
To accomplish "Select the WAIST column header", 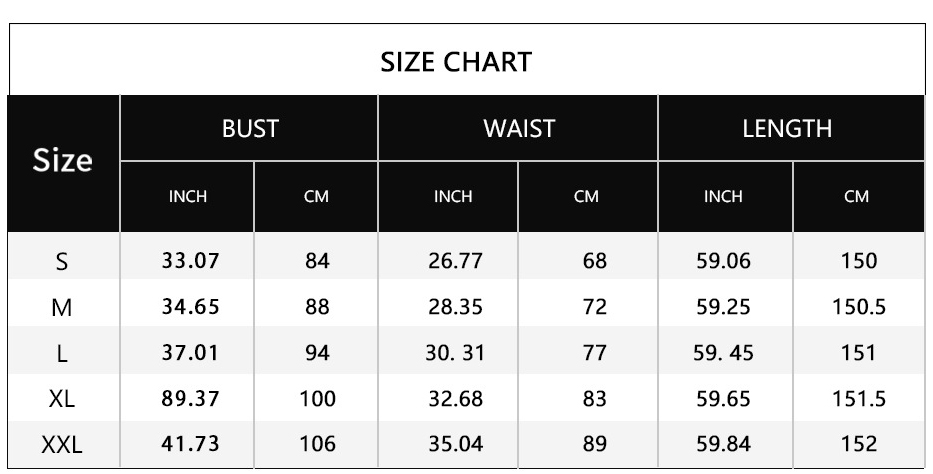I will pos(518,128).
